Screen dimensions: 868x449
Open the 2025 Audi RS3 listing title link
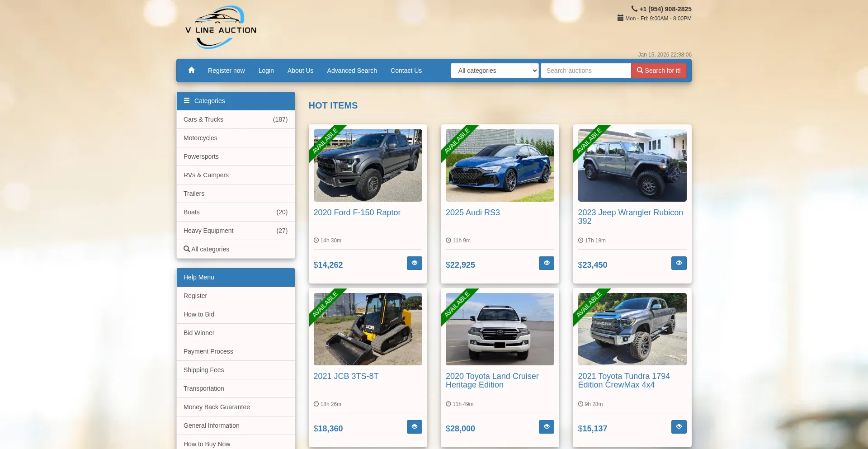[473, 213]
